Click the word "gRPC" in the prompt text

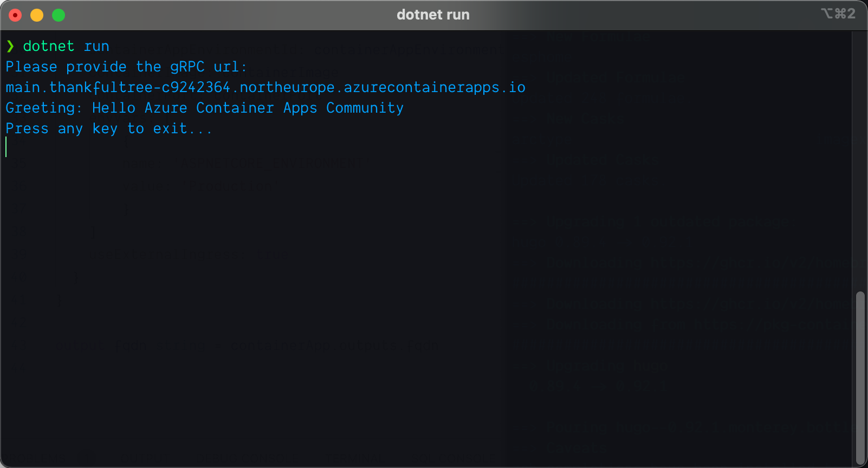point(187,67)
